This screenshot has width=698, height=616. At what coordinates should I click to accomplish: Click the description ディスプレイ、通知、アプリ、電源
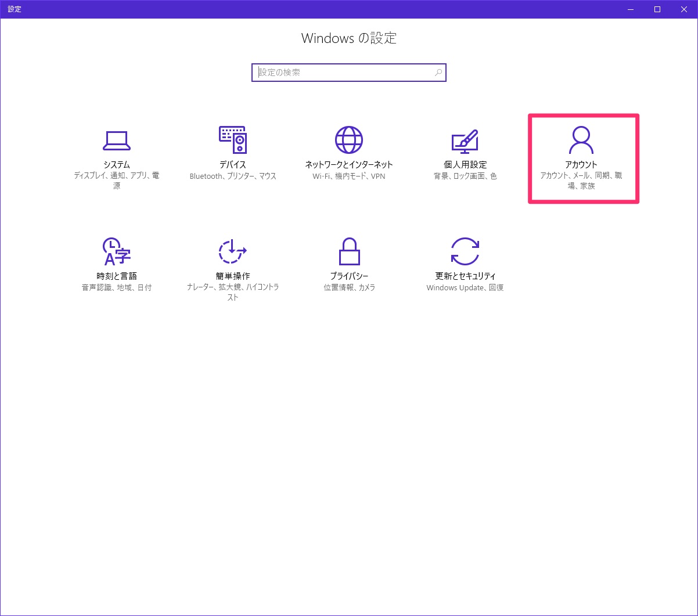[117, 181]
